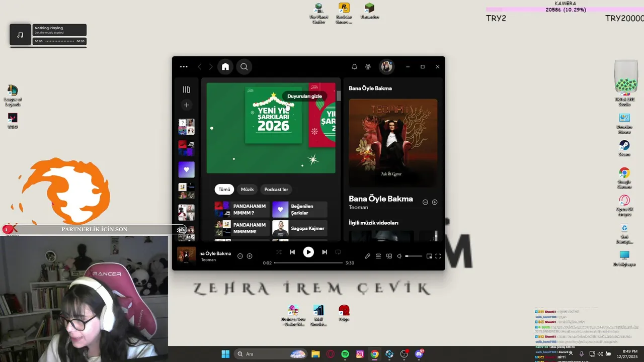
Task: Open the Beğenilen Şarkılar card
Action: click(x=300, y=210)
